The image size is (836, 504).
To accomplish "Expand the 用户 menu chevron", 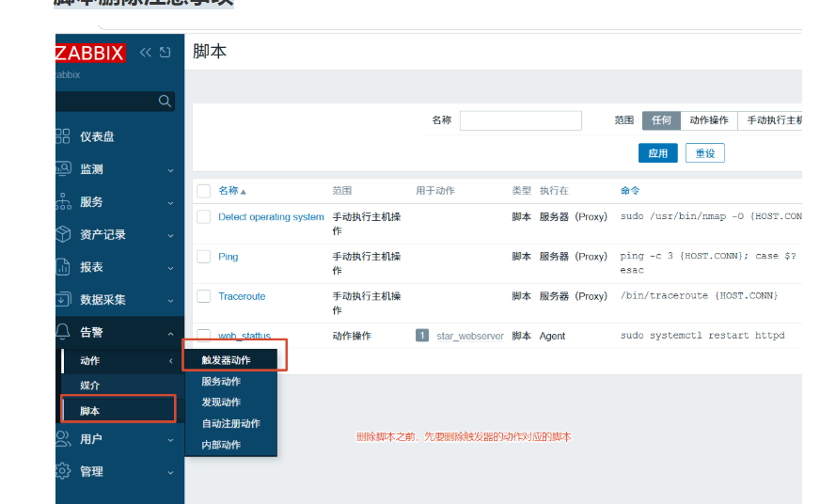I will 170,441.
